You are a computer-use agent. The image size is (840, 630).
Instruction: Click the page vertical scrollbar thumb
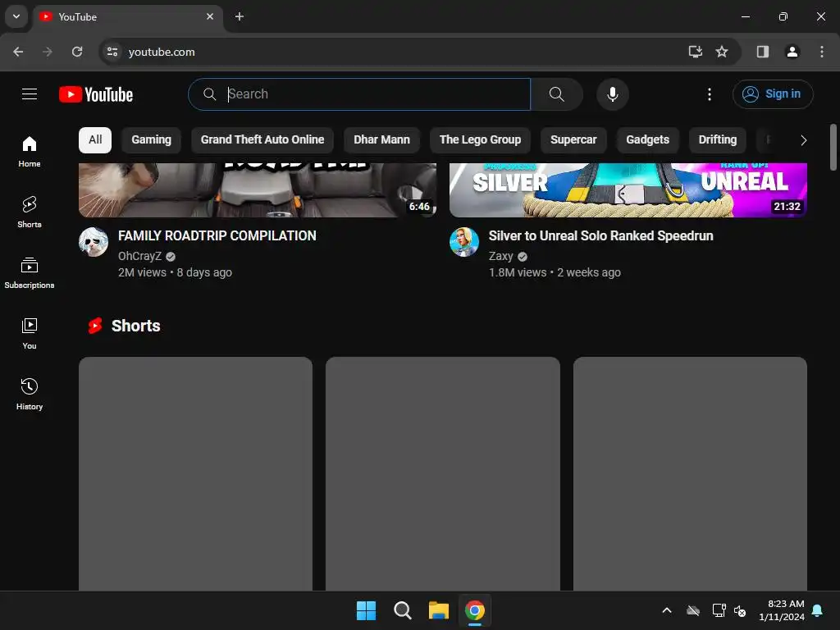pos(833,148)
